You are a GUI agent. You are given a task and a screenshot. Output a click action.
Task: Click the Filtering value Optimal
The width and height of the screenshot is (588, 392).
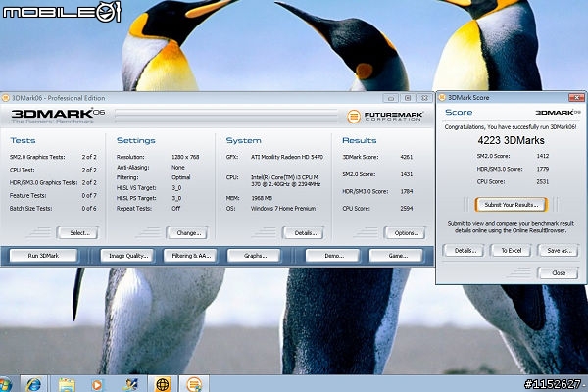(180, 177)
